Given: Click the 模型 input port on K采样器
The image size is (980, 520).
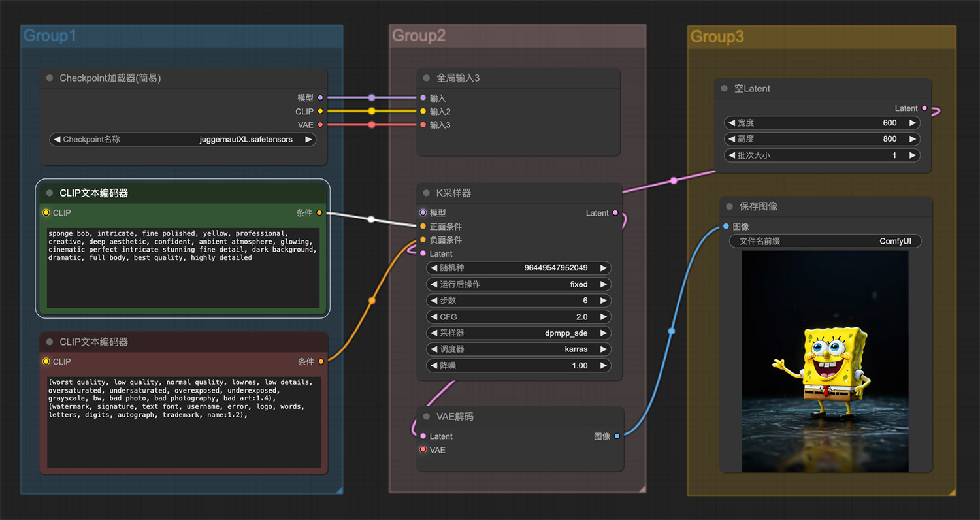Looking at the screenshot, I should [423, 213].
